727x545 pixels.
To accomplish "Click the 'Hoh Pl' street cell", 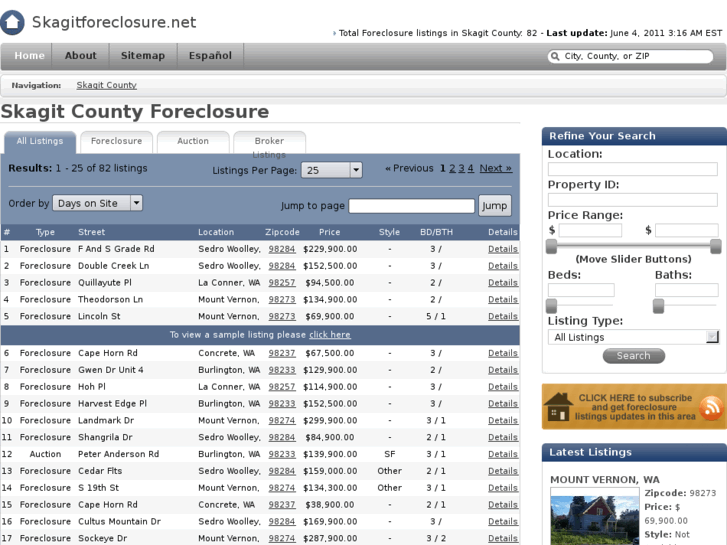I will pyautogui.click(x=92, y=387).
